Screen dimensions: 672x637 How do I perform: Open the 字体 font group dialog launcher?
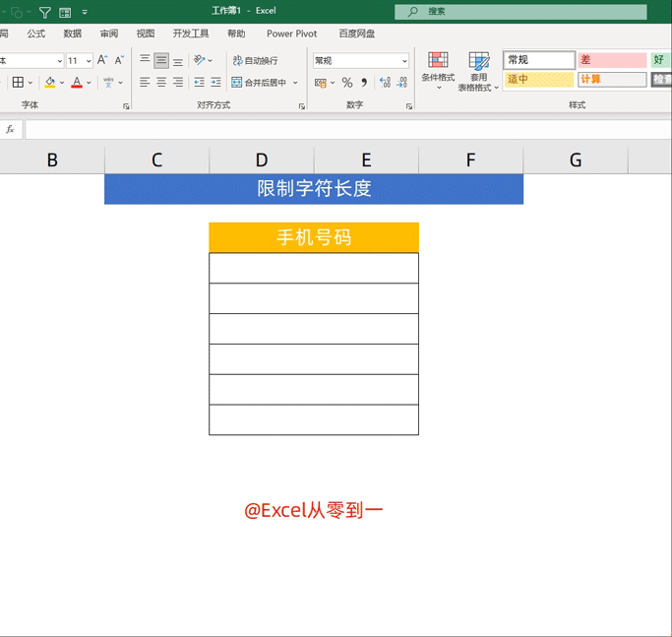tap(126, 106)
